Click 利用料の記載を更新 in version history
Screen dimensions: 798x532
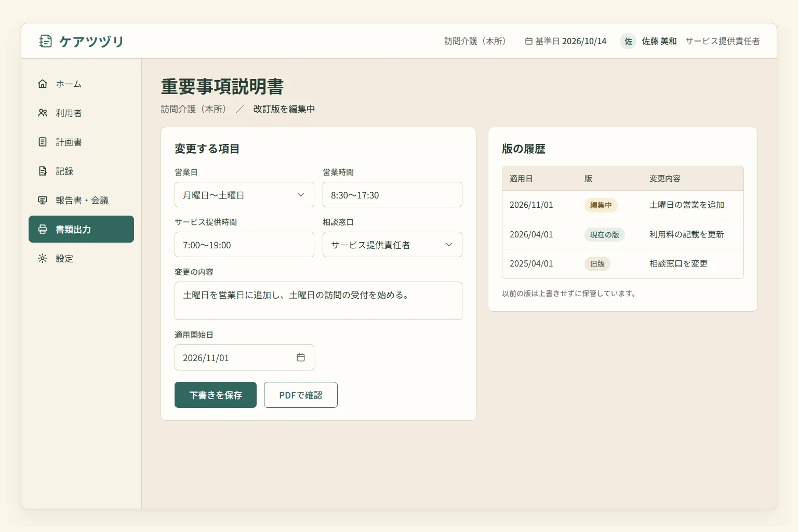(687, 235)
